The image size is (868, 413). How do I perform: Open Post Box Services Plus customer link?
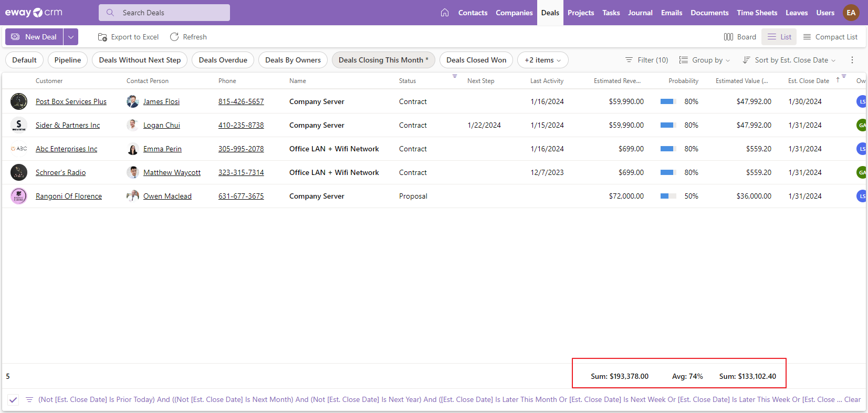[71, 101]
